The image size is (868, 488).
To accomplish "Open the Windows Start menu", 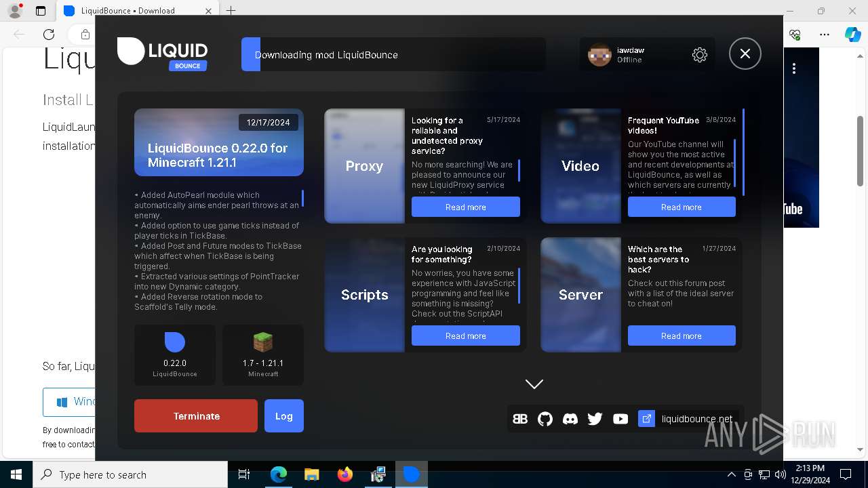I will pos(16,474).
